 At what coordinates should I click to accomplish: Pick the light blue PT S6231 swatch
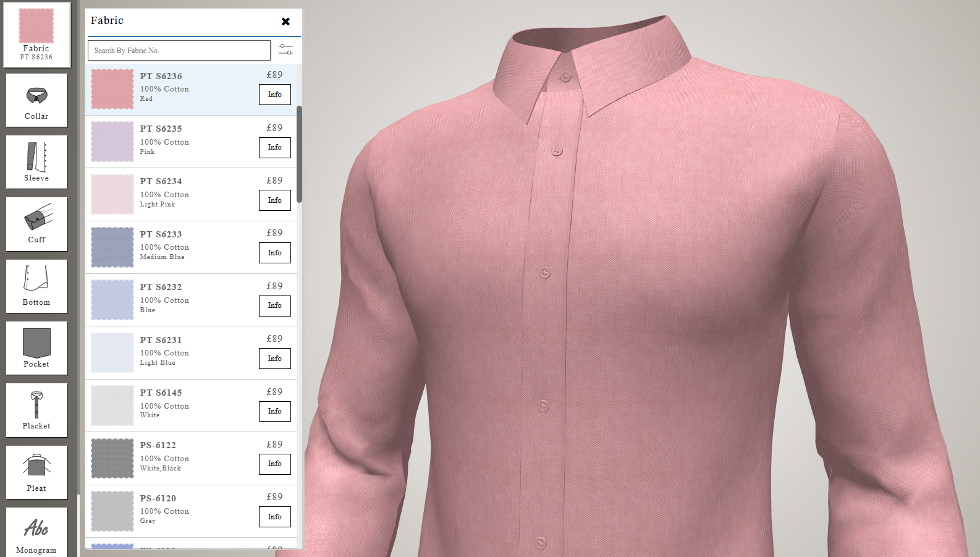(x=112, y=352)
